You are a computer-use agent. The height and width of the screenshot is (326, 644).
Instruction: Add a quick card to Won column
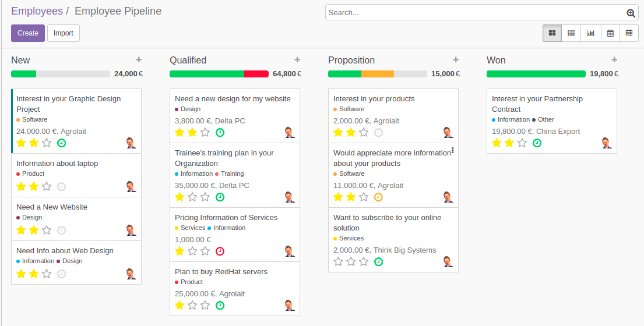pyautogui.click(x=614, y=59)
